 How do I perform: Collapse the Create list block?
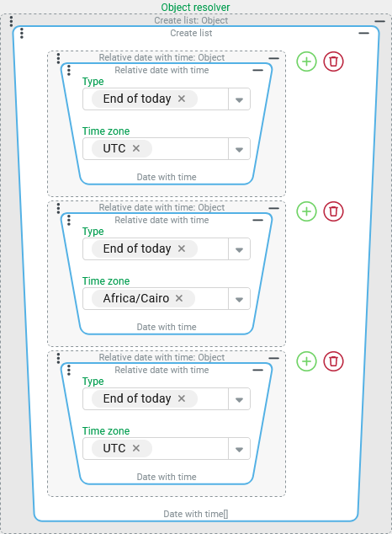click(x=363, y=34)
